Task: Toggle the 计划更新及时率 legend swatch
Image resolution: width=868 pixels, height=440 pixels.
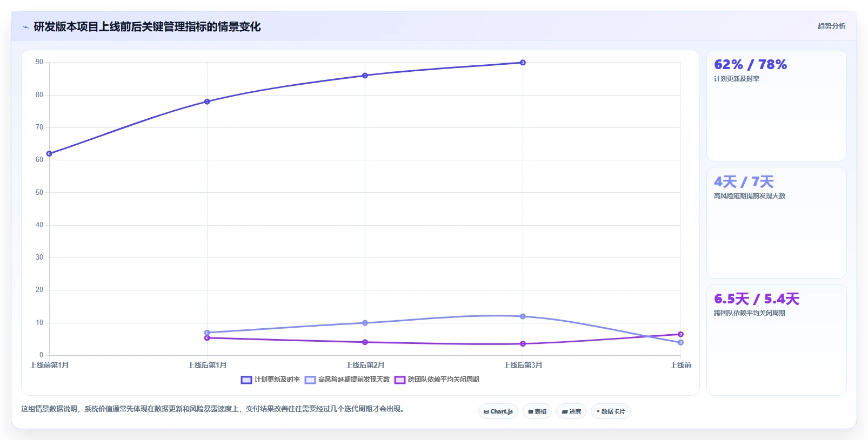Action: click(246, 380)
